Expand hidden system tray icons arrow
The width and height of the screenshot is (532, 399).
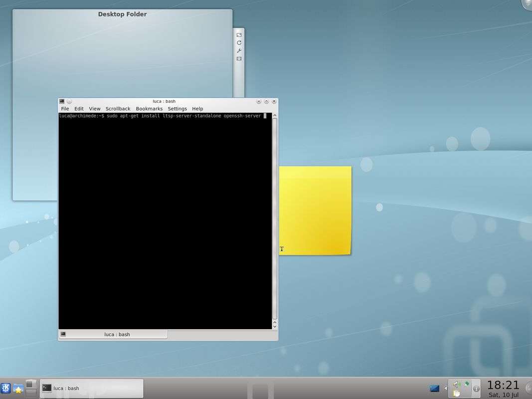point(445,388)
